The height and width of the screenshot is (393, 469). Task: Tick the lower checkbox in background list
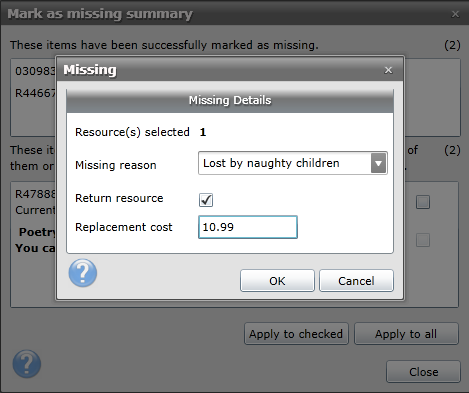point(423,240)
